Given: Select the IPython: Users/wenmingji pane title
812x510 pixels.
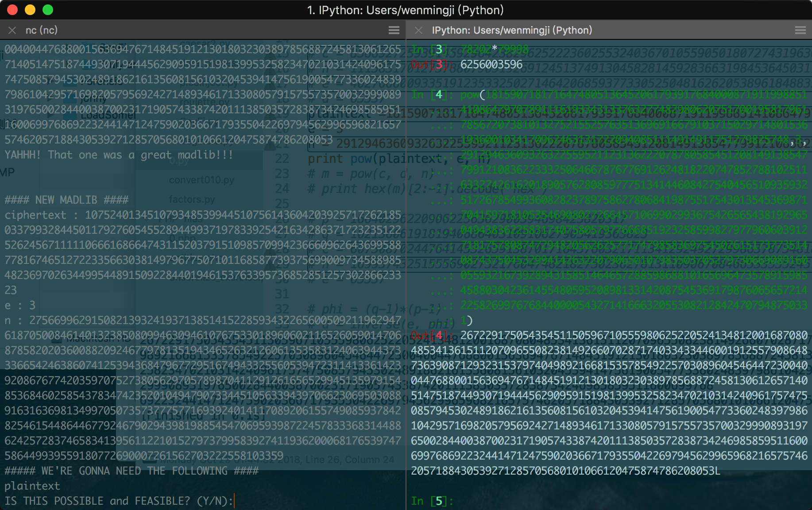Looking at the screenshot, I should pos(512,30).
